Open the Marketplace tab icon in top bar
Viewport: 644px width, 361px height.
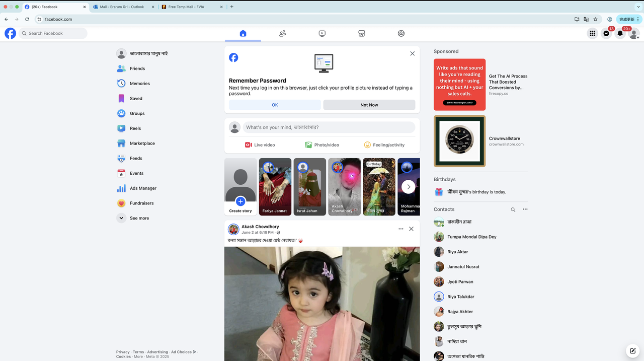click(x=361, y=33)
